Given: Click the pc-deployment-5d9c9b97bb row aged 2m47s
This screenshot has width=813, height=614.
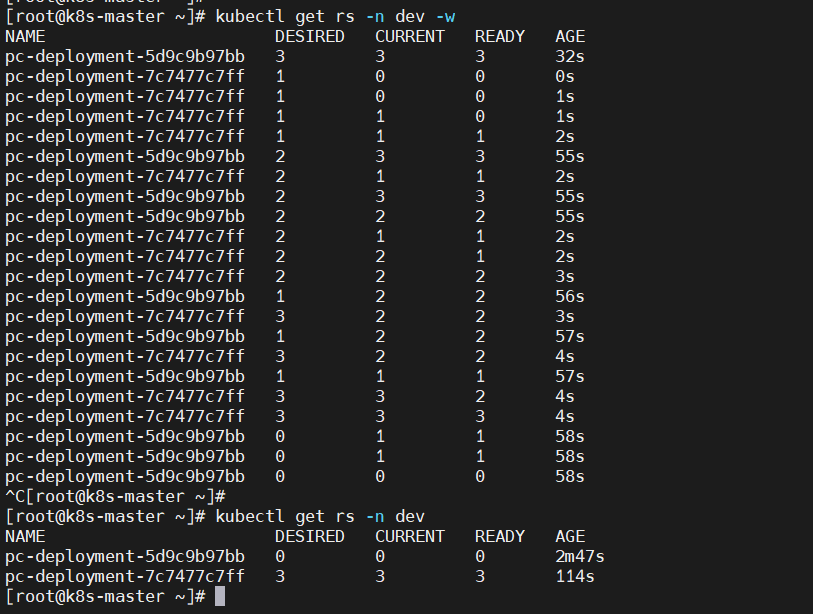Looking at the screenshot, I should (305, 556).
